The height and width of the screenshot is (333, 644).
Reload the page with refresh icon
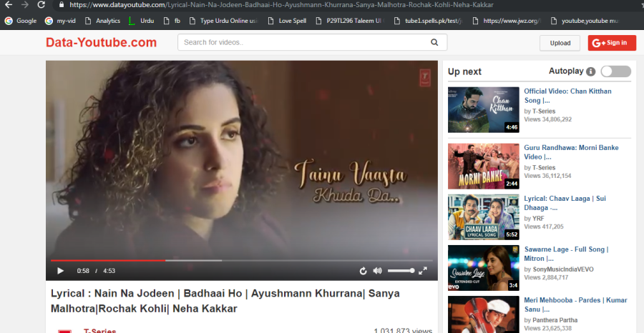(x=41, y=4)
